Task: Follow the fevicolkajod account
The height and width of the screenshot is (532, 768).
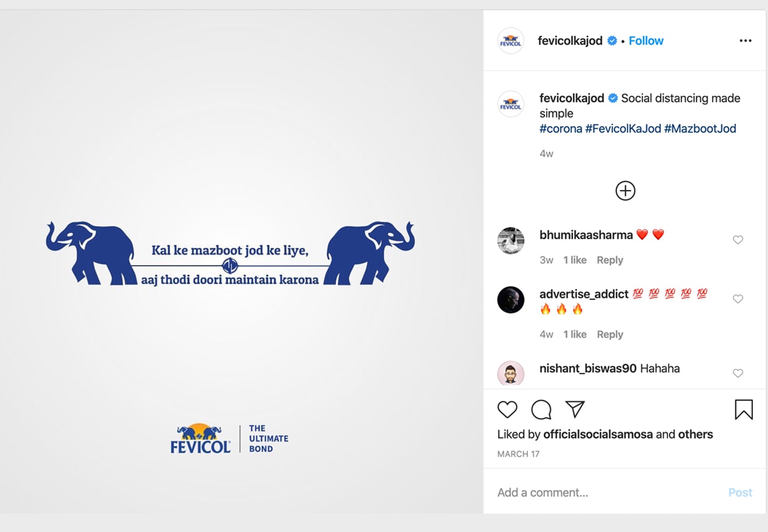Action: (x=646, y=41)
